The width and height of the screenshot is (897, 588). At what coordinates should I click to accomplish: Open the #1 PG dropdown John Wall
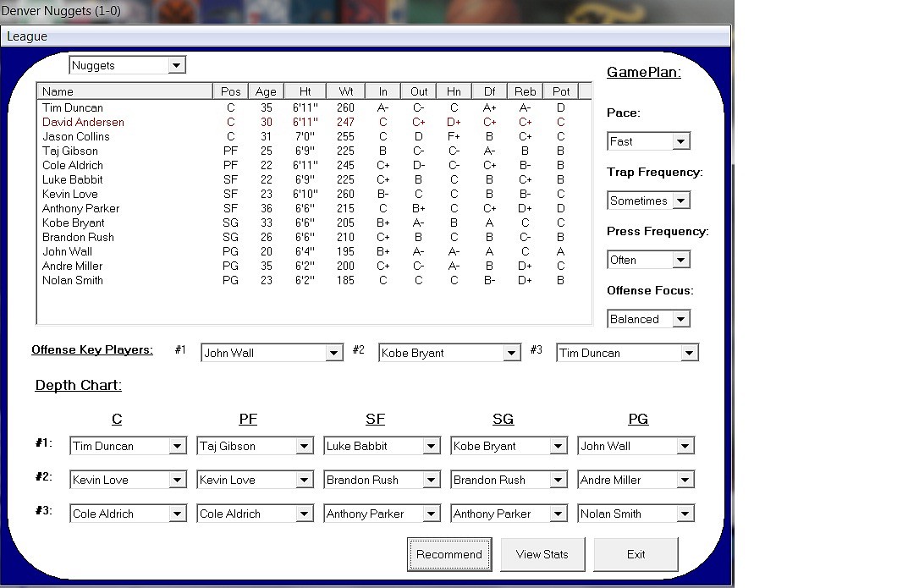pos(636,446)
